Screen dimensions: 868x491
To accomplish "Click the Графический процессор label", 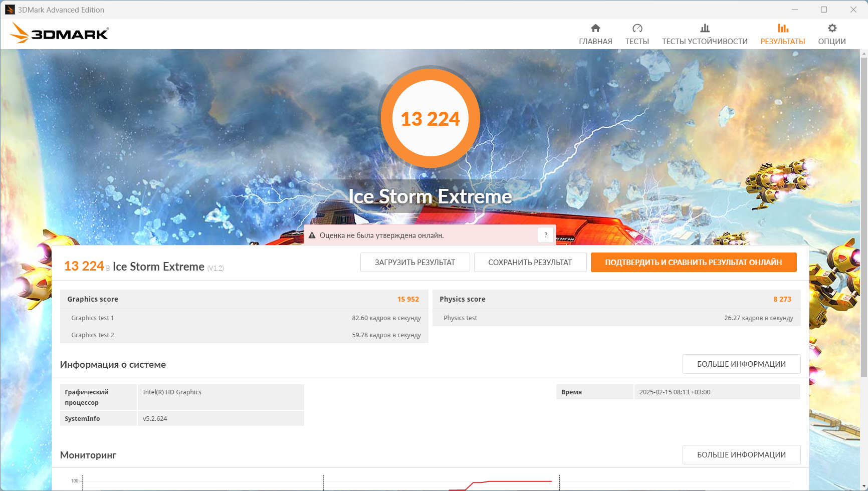I will 86,397.
